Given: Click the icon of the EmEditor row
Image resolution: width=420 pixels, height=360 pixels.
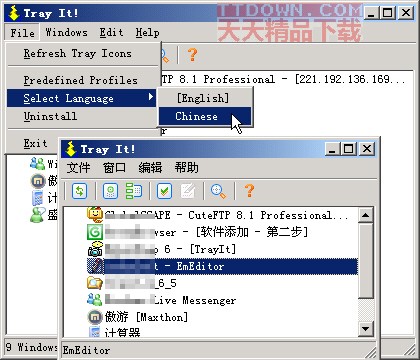Looking at the screenshot, I should [95, 266].
